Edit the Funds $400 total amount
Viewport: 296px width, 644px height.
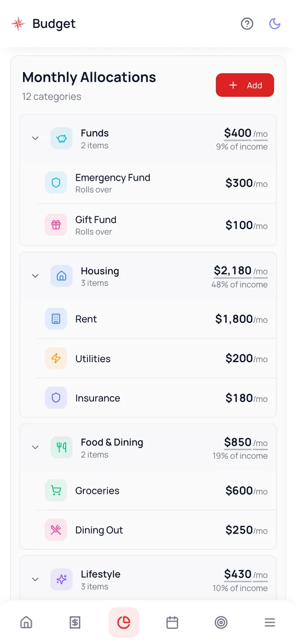pyautogui.click(x=238, y=133)
